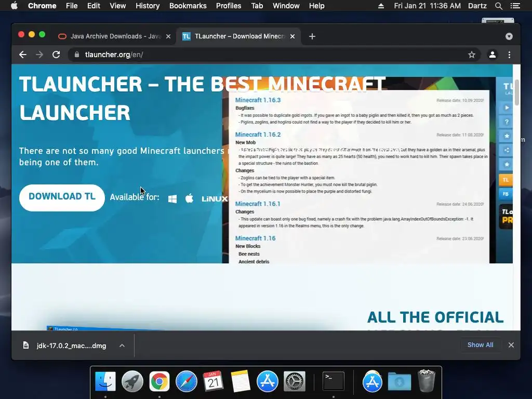Open Notes from the Dock
This screenshot has height=399, width=532.
[x=240, y=381]
